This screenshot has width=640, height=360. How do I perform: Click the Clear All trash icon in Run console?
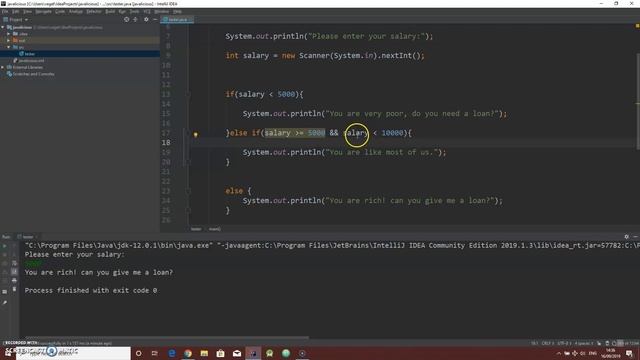point(14,289)
